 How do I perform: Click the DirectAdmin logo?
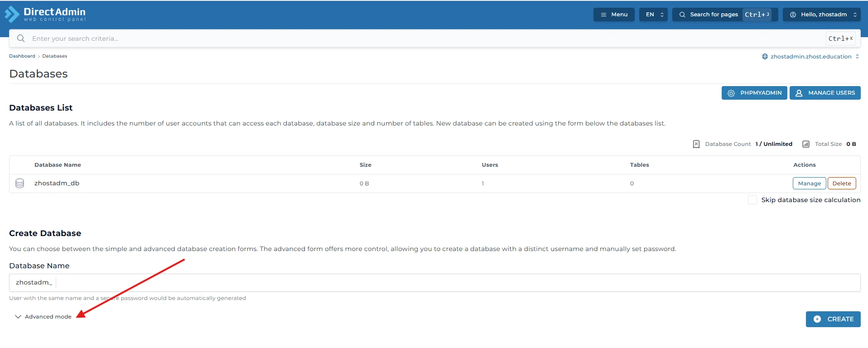(x=45, y=14)
